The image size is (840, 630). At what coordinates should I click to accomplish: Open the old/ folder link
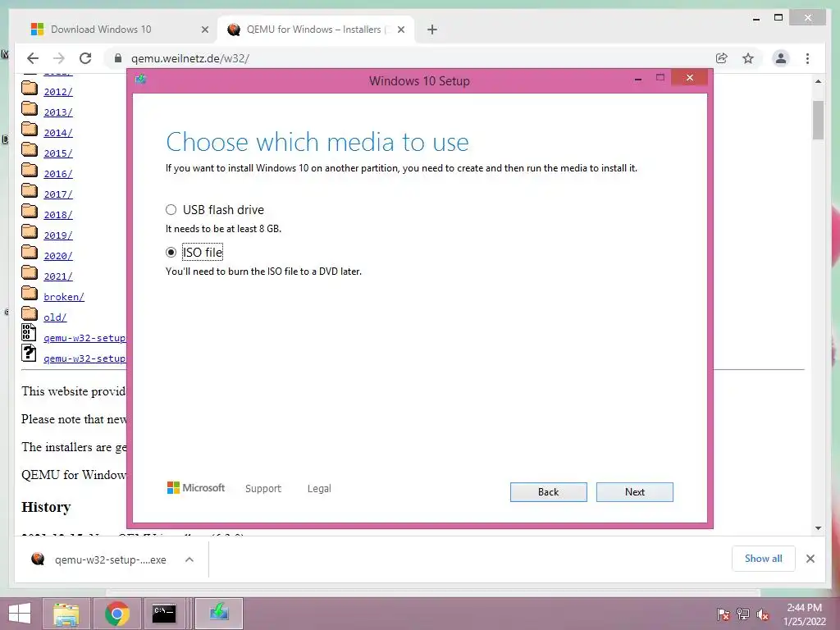click(x=55, y=317)
